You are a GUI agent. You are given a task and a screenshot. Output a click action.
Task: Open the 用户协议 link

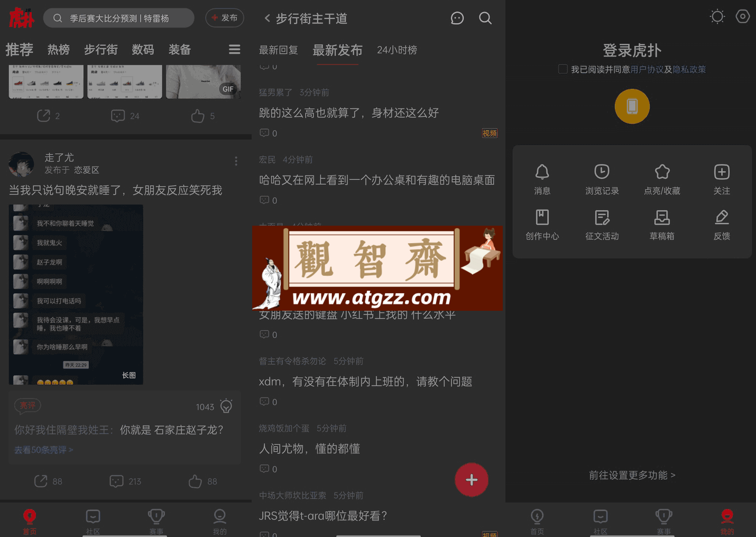[x=647, y=69]
